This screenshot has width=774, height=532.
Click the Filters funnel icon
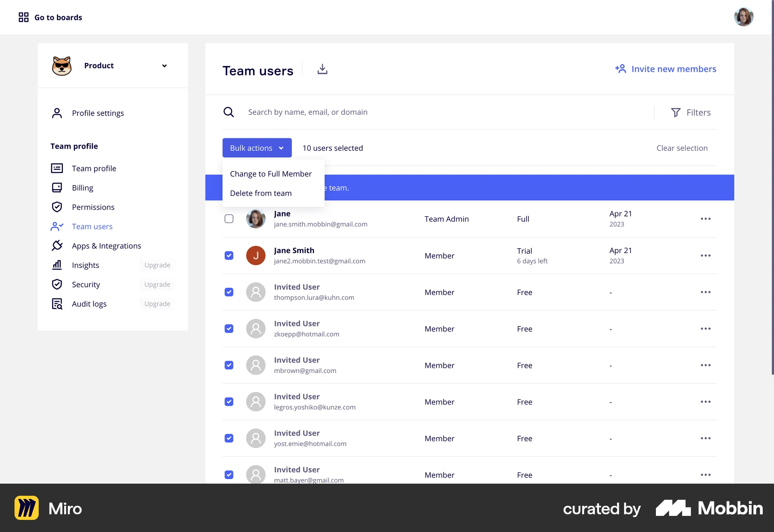click(676, 112)
